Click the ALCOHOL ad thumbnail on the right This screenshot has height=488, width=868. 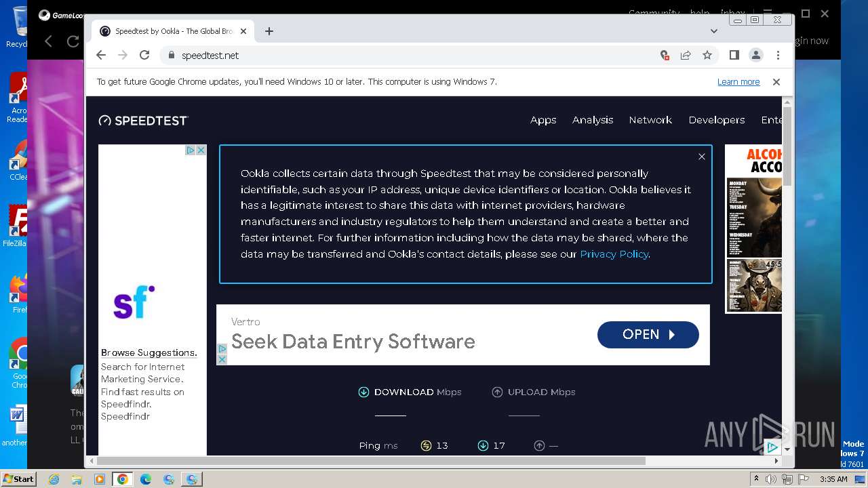click(x=753, y=229)
